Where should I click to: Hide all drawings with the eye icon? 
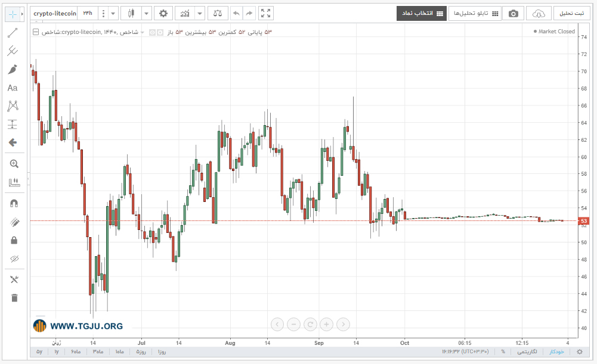tap(14, 259)
